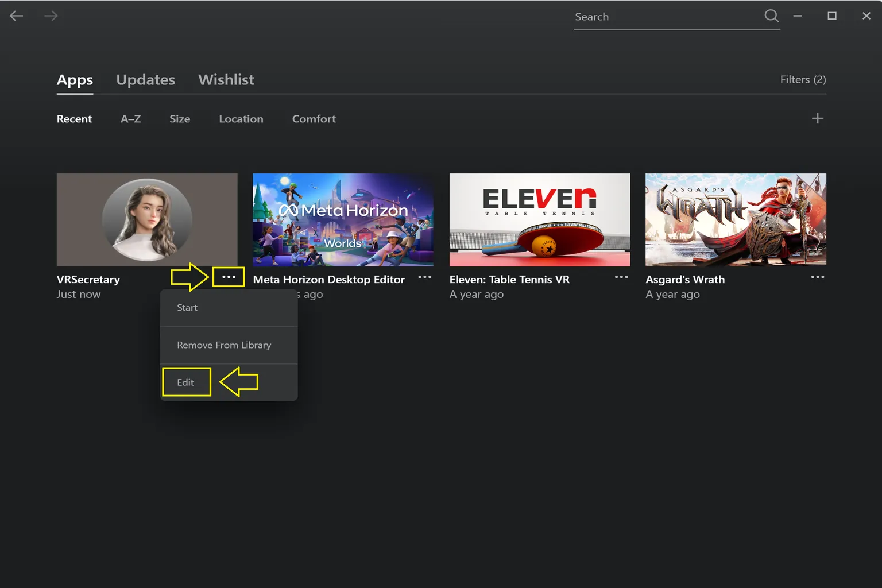
Task: Sort apps by Comfort
Action: 314,119
